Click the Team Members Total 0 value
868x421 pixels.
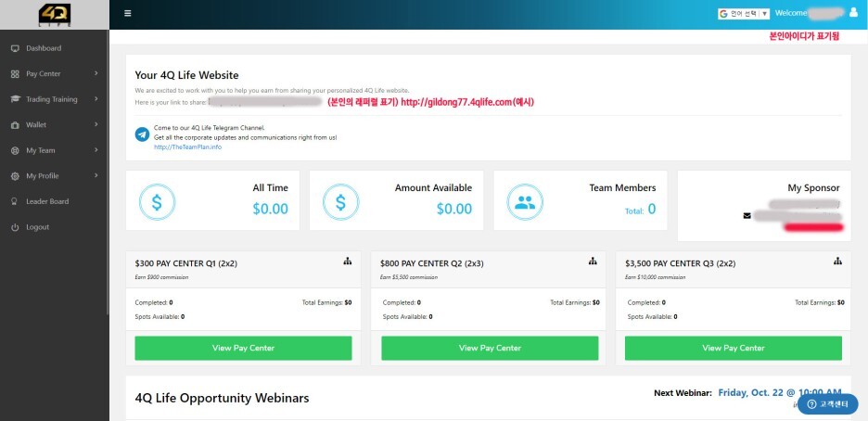pyautogui.click(x=641, y=210)
